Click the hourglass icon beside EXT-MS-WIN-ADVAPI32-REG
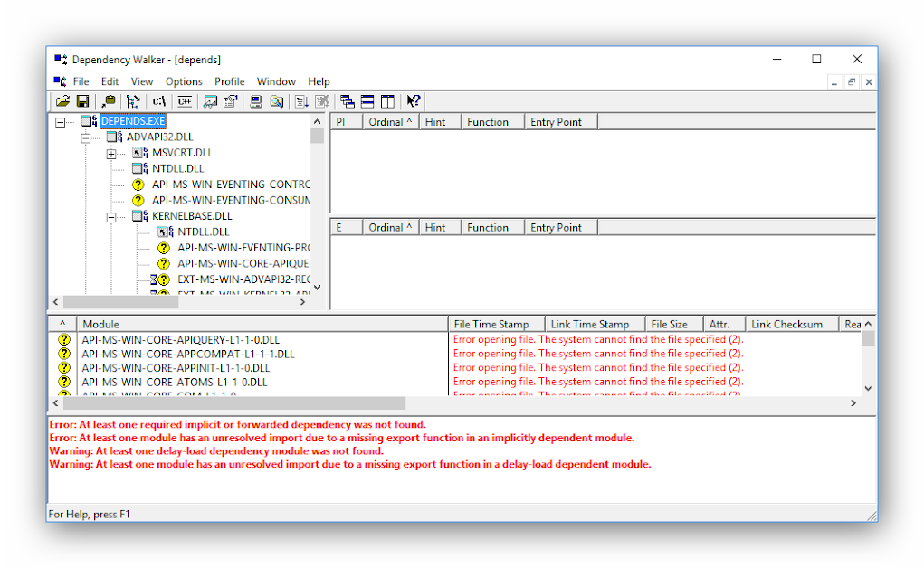 point(153,279)
